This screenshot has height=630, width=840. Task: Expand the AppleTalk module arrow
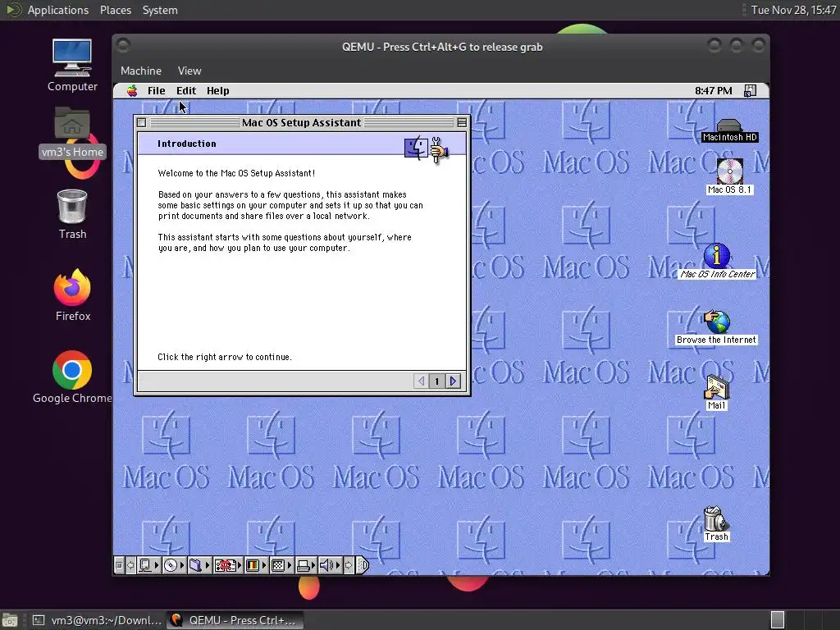(157, 565)
